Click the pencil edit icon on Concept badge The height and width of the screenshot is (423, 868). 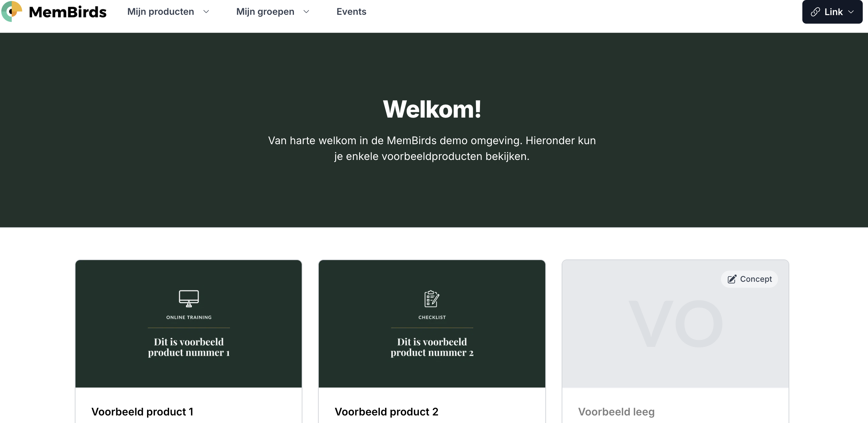pos(731,279)
